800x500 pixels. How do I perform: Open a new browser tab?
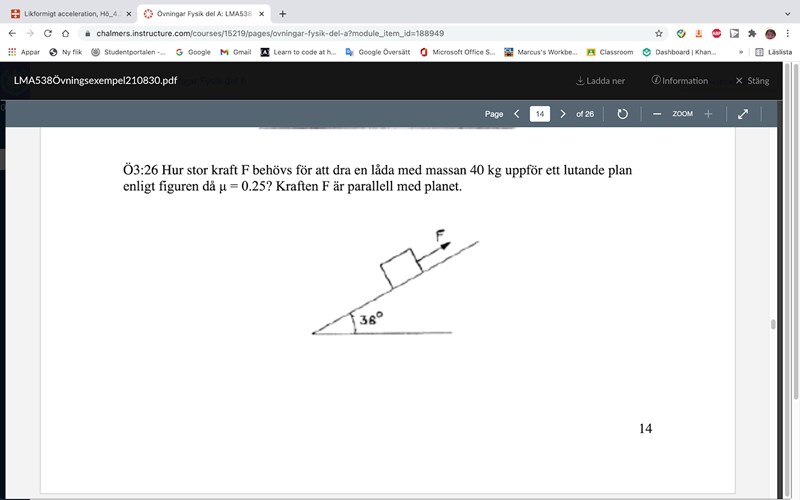pyautogui.click(x=283, y=14)
